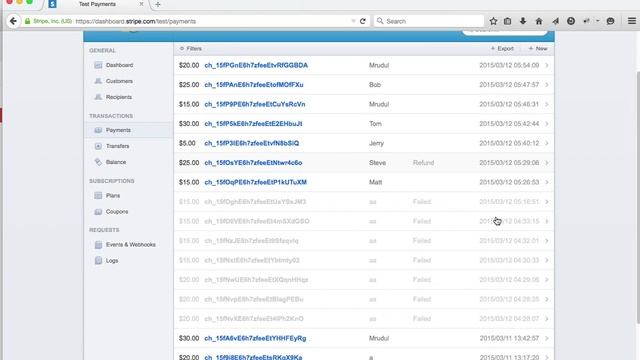Open Firefox hamburger menu
This screenshot has width=640, height=360.
coord(631,21)
